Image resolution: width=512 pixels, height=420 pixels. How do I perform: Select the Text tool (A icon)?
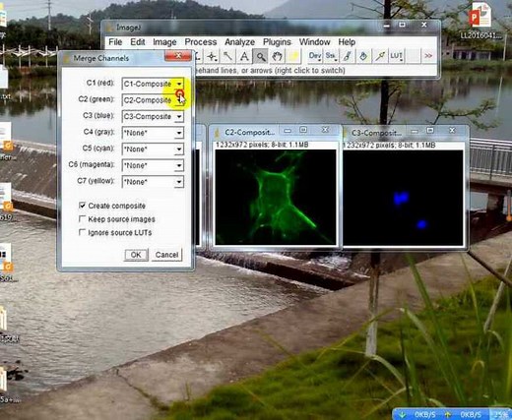[244, 56]
